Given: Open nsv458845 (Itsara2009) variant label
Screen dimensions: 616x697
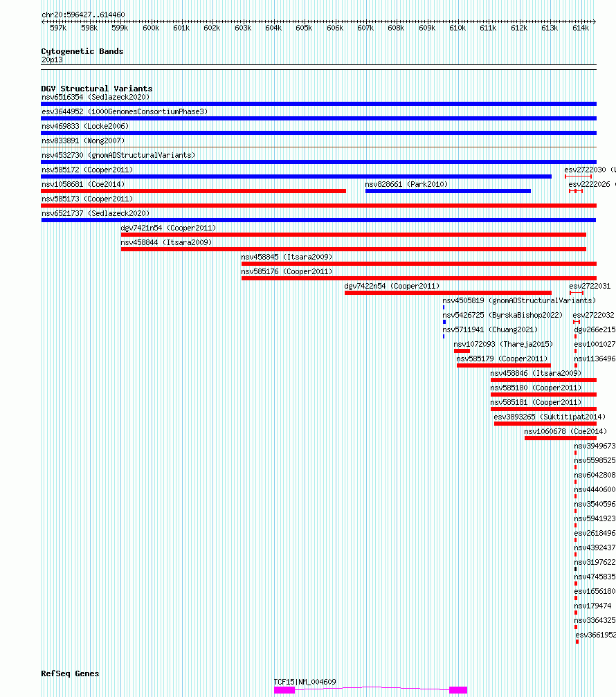Looking at the screenshot, I should (x=287, y=257).
